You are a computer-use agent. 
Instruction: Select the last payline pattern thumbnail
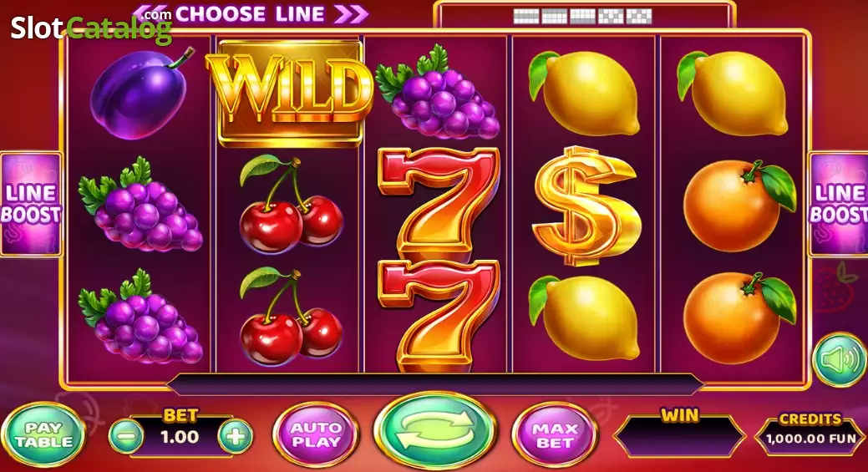639,17
